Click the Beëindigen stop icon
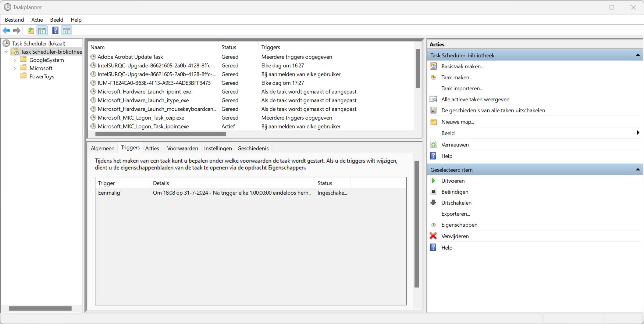This screenshot has height=324, width=644. (x=433, y=192)
